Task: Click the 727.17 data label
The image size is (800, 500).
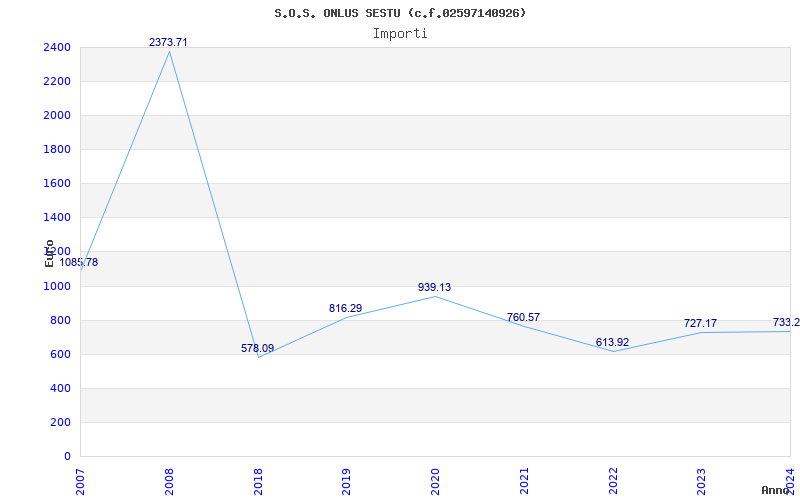Action: pos(700,323)
